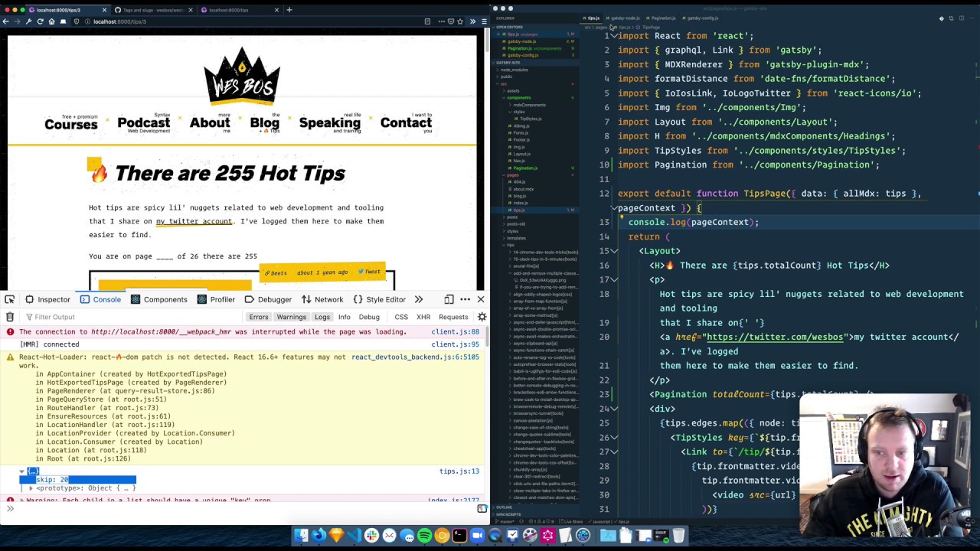Show more devtools tabs chevron

coord(419,299)
